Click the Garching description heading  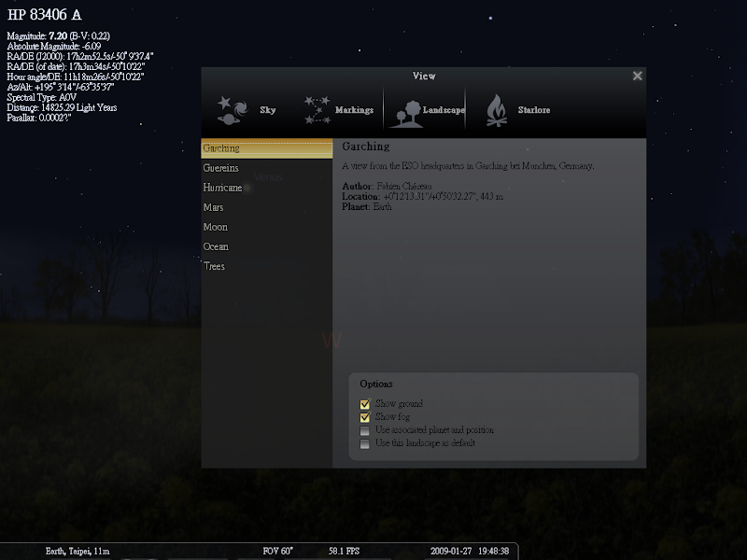[365, 147]
